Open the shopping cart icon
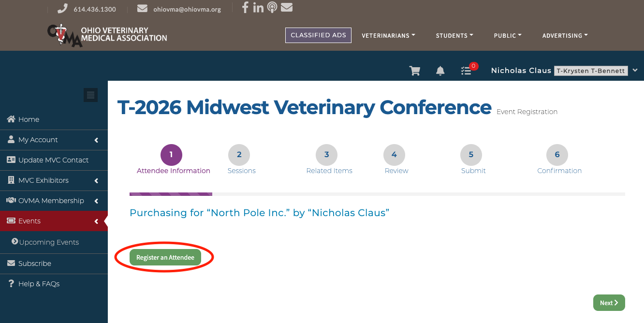The height and width of the screenshot is (323, 644). pyautogui.click(x=414, y=71)
